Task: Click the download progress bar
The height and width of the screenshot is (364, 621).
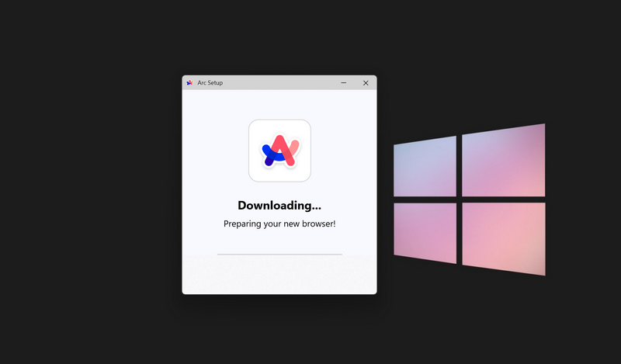Action: point(279,255)
